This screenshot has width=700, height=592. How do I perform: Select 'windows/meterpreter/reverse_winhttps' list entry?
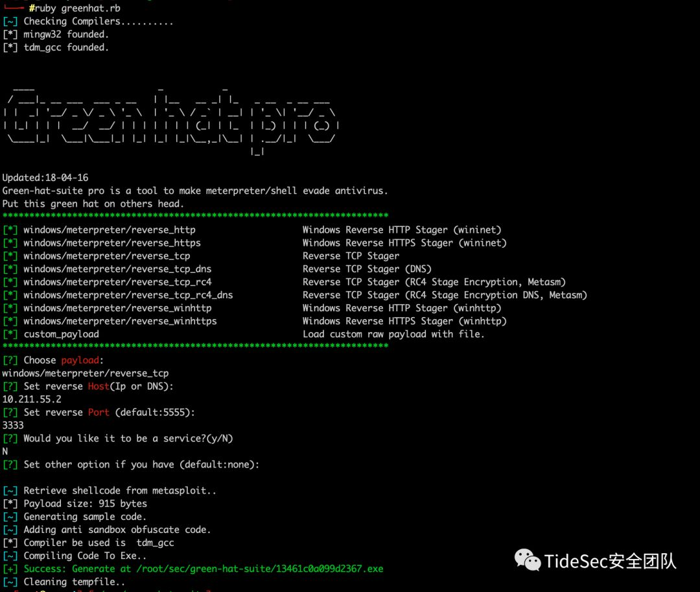120,320
